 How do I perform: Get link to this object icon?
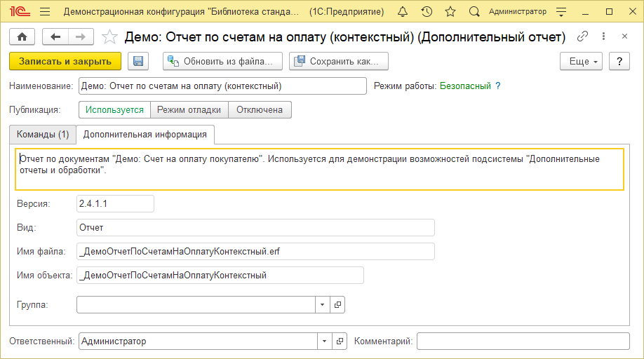tap(582, 36)
